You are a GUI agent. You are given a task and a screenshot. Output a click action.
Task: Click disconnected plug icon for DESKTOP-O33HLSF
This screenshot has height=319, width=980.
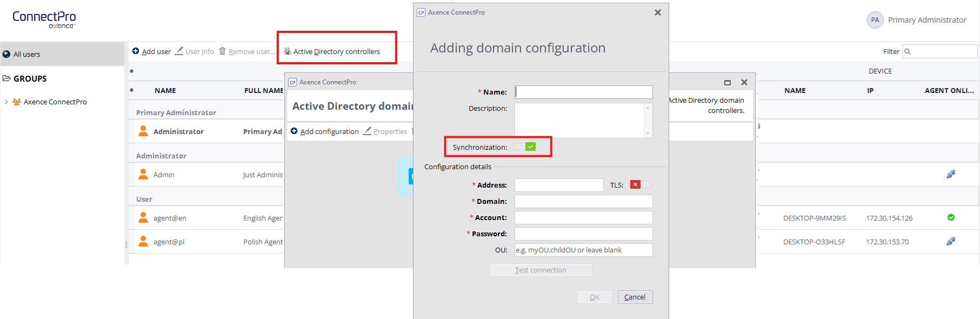(x=951, y=241)
